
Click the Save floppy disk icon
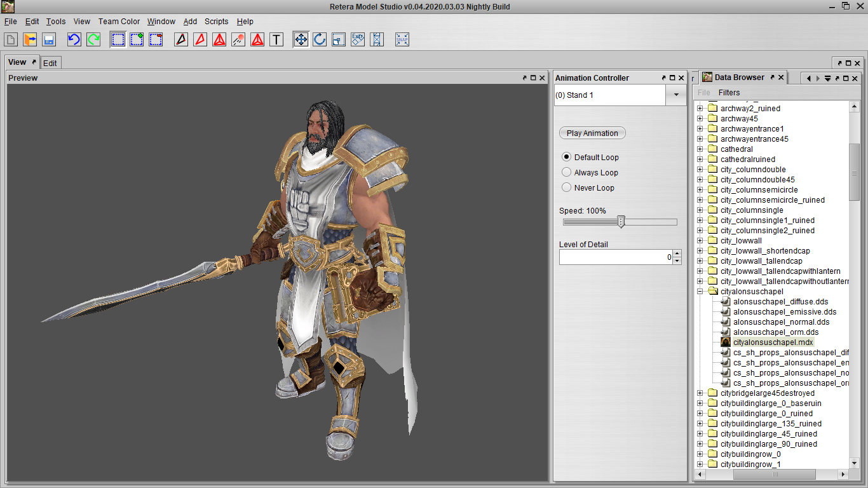pos(49,39)
